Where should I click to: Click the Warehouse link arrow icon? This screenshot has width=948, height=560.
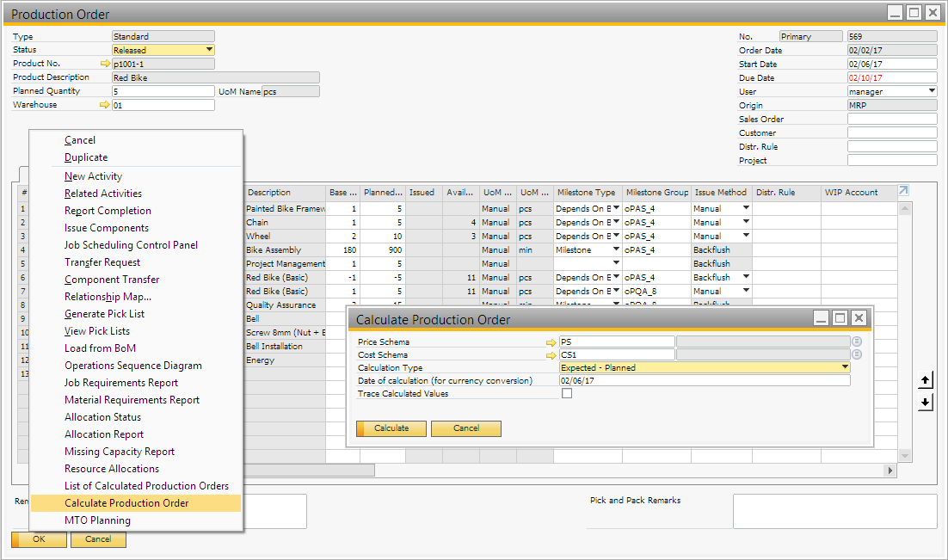(105, 105)
